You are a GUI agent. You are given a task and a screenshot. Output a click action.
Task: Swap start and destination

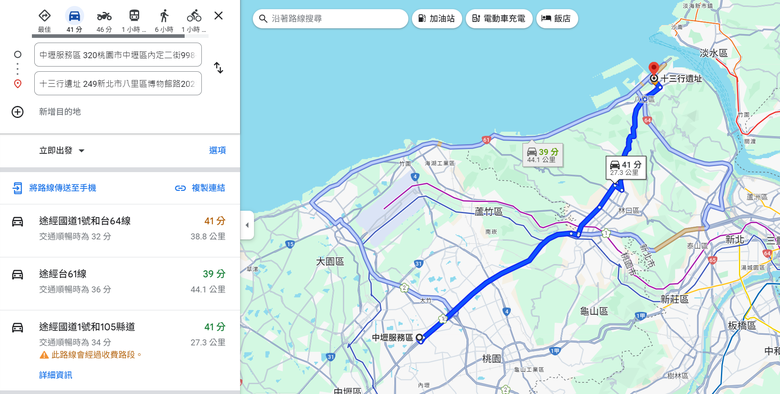coord(218,68)
